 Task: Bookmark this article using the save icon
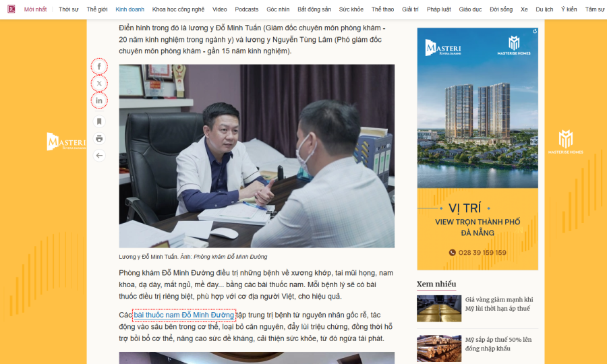99,121
